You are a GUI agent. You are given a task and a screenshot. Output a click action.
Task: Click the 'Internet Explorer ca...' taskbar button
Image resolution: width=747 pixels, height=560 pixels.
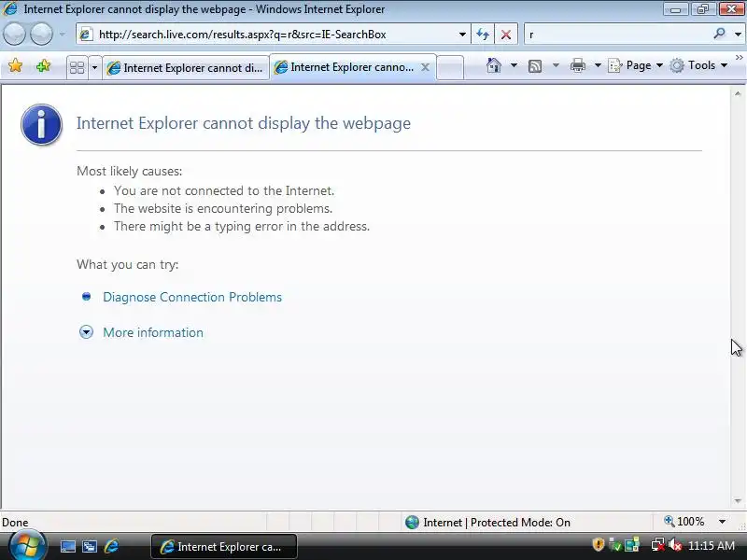coord(224,546)
